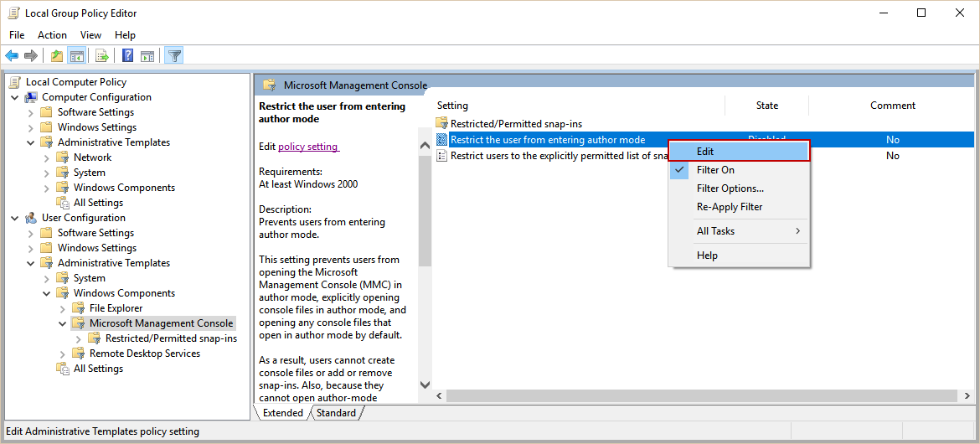The height and width of the screenshot is (444, 980).
Task: Open the Action menu
Action: pos(52,35)
